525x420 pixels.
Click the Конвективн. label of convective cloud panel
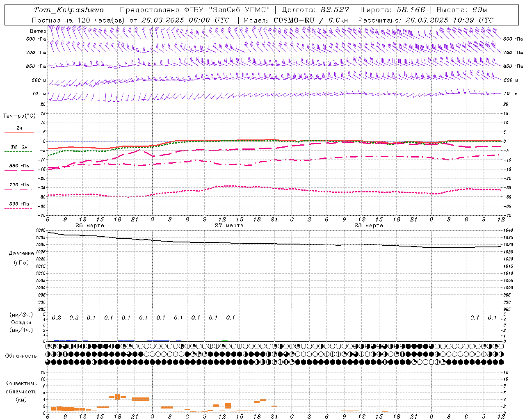pyautogui.click(x=21, y=383)
